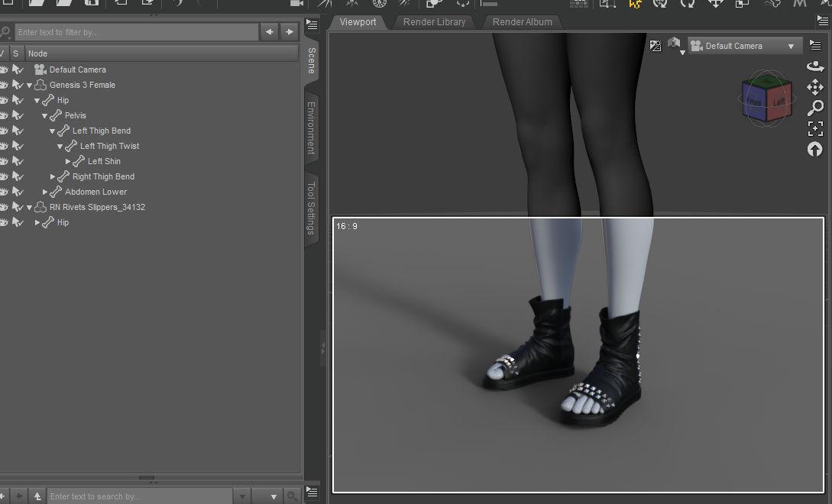Screen dimensions: 832x504
Task: Switch to the Render Library tab
Action: coord(434,21)
